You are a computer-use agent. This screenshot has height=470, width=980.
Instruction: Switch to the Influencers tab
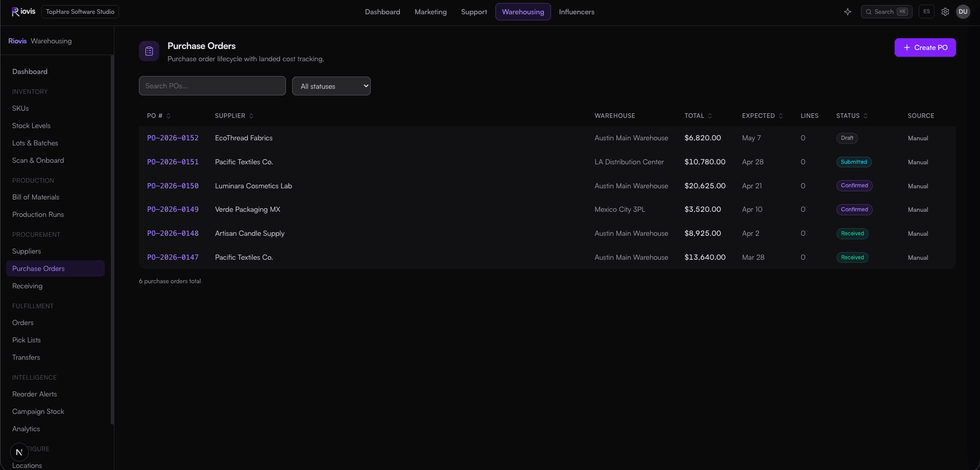click(x=577, y=12)
